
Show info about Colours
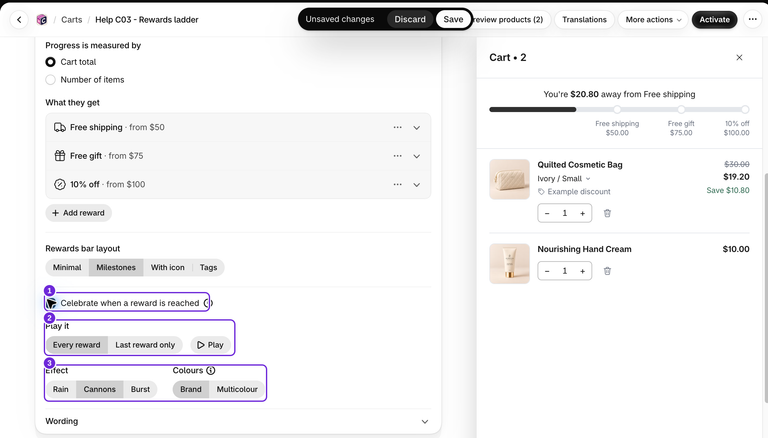(x=211, y=370)
